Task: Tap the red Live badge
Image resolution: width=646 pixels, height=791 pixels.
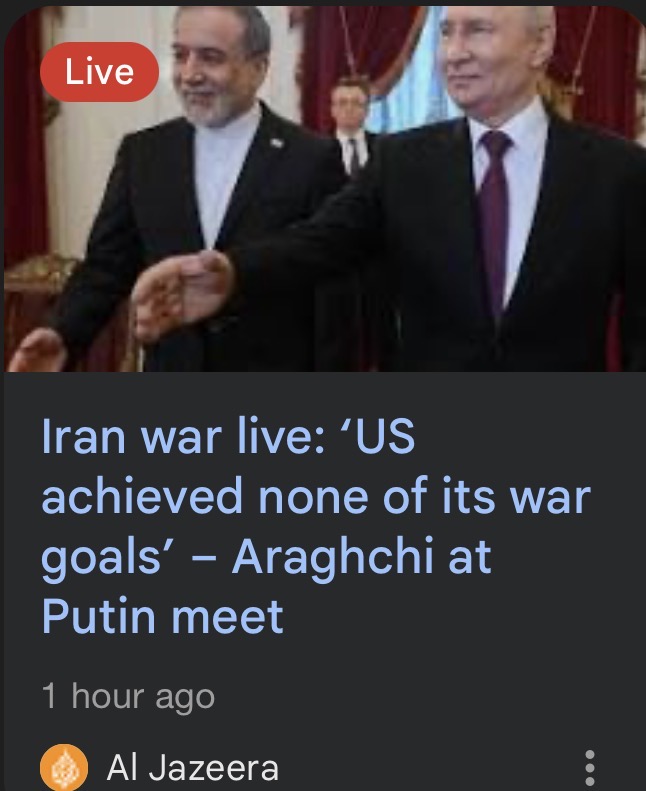Action: coord(99,72)
